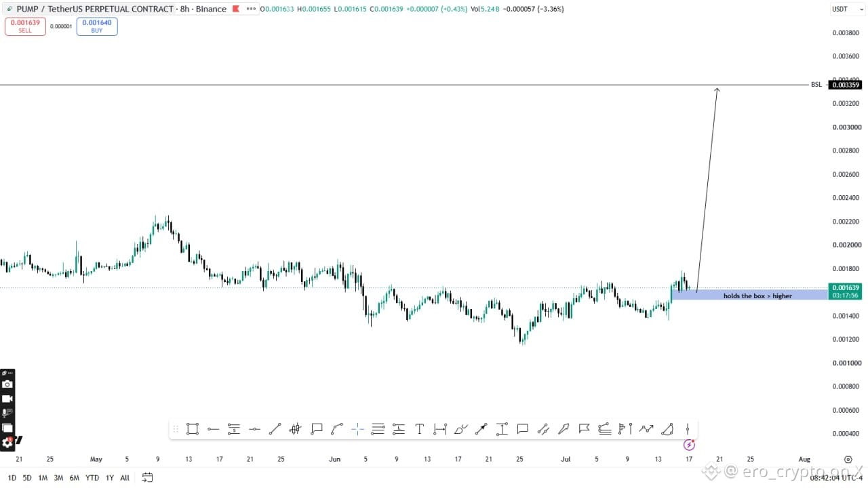Viewport: 868px width, 488px height.
Task: Open the three-dot more menu beside symbol
Action: point(251,9)
